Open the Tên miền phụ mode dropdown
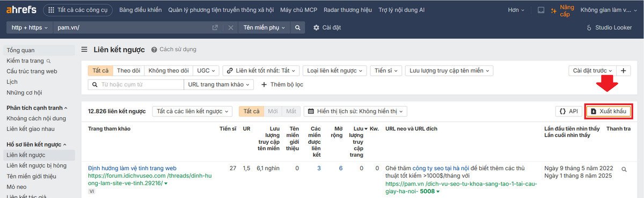Screen dimensions: 644x198 [x=264, y=27]
